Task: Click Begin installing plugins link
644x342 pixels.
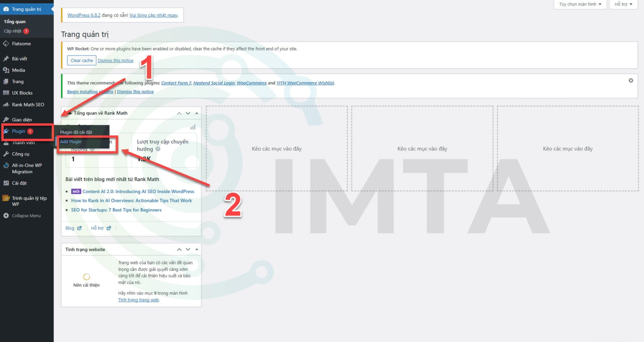Action: click(90, 91)
